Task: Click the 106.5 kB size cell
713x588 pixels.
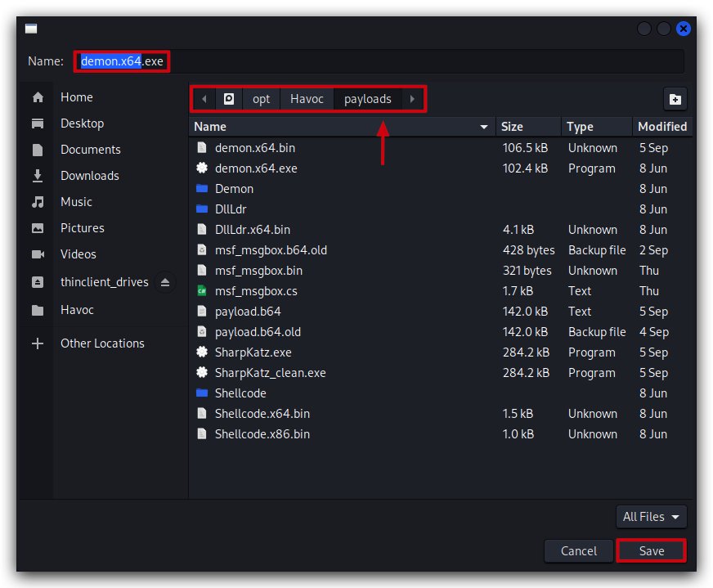Action: 525,148
